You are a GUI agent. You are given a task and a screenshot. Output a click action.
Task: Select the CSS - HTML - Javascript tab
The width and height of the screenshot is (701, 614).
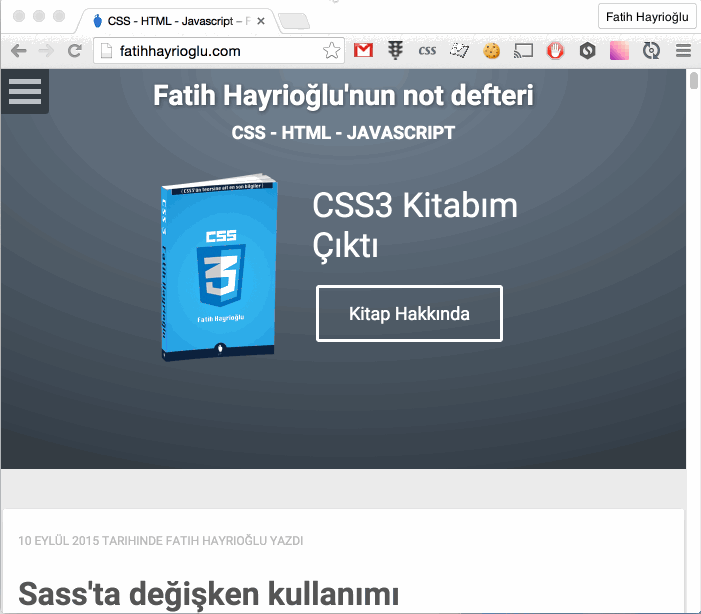click(x=170, y=20)
